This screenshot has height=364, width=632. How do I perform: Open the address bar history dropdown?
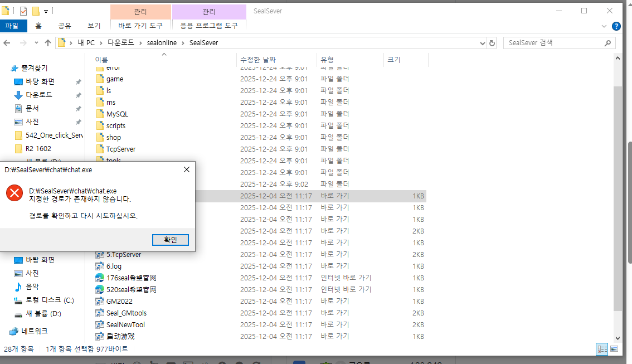point(482,43)
